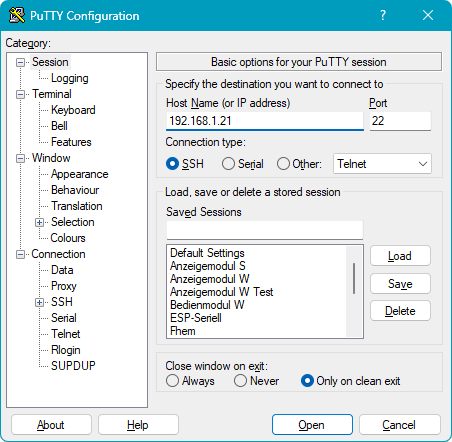Select the ESP-Seriell session
Viewport: 452px width, 442px height.
pos(196,318)
